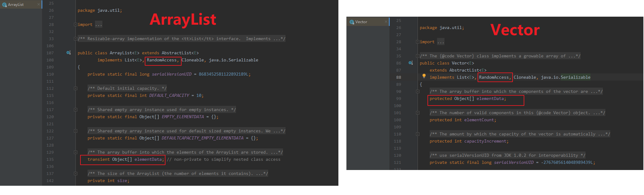The height and width of the screenshot is (195, 644).
Task: Click the gutter implementations marker beside Vector class declaration
Action: pyautogui.click(x=410, y=63)
